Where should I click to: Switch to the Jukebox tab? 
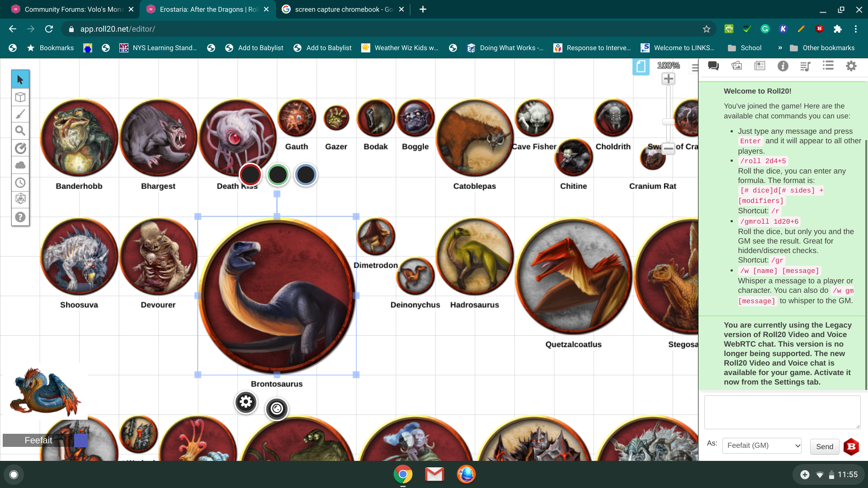805,66
